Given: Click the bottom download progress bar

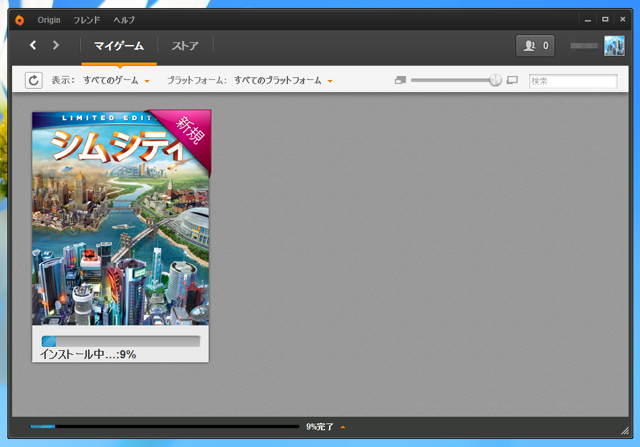Looking at the screenshot, I should pyautogui.click(x=164, y=427).
